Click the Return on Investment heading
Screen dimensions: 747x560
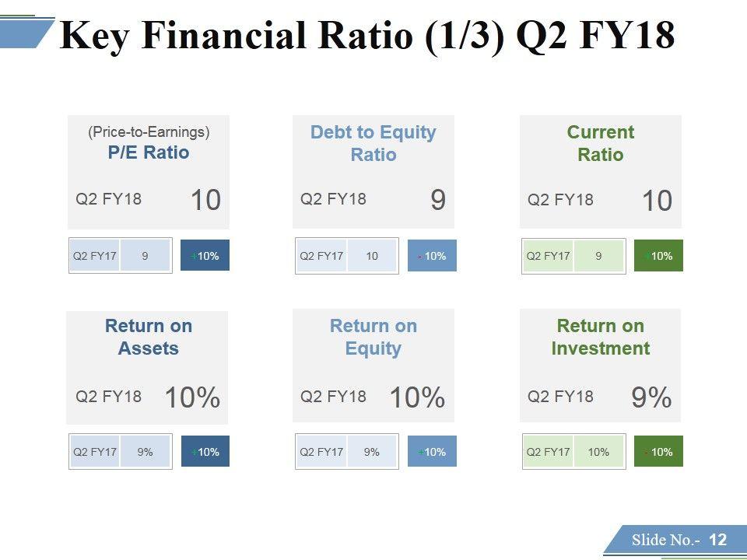[600, 337]
